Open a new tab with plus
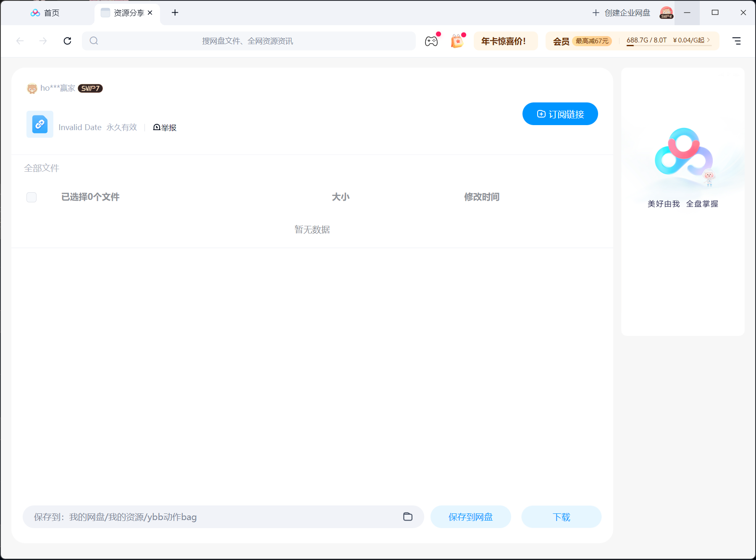Image resolution: width=756 pixels, height=560 pixels. [175, 13]
